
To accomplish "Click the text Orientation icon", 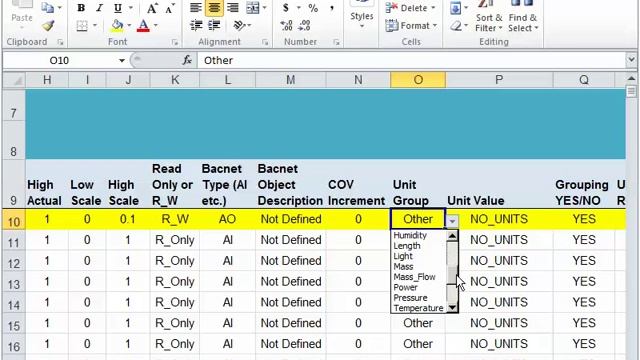I will [239, 26].
